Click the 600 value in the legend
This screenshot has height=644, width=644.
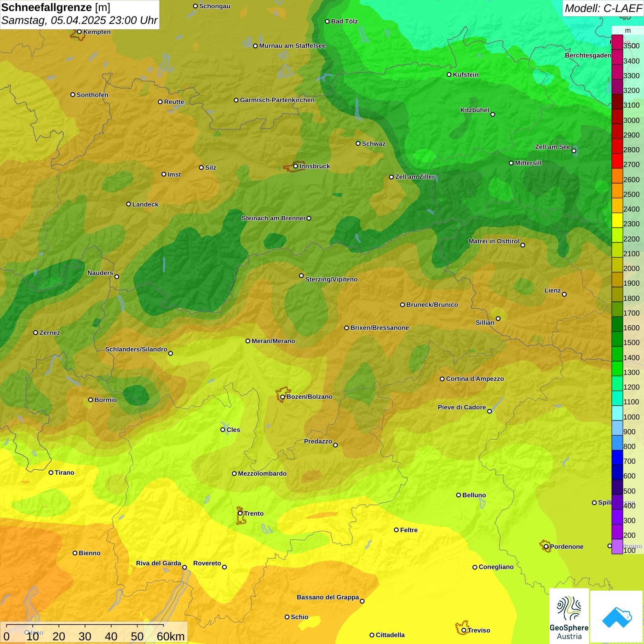click(x=630, y=476)
